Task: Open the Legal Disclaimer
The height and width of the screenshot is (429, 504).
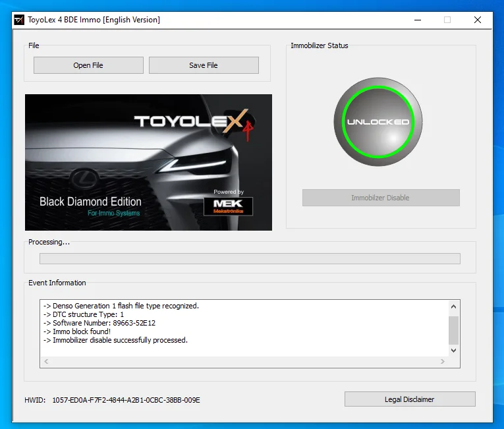Action: (410, 399)
